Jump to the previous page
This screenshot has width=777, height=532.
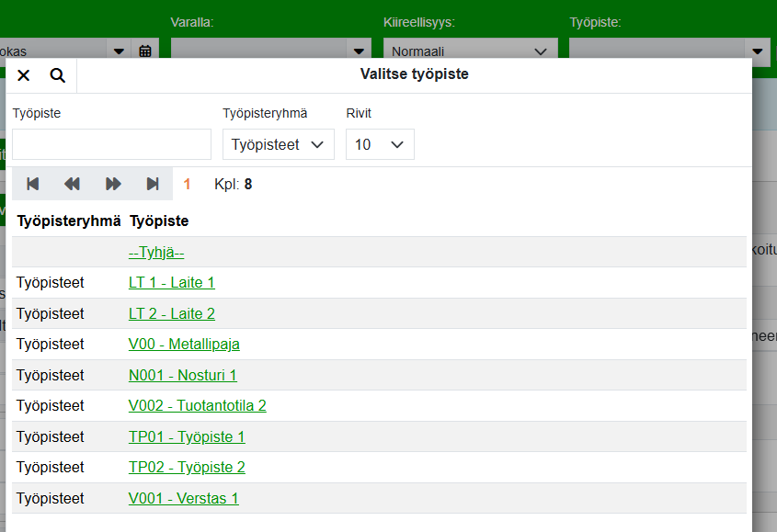[73, 184]
